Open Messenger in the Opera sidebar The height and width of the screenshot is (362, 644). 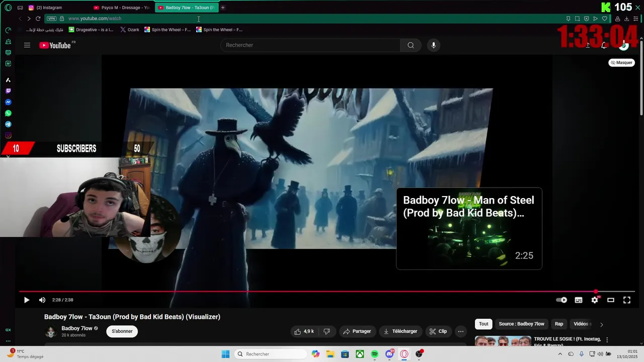(x=8, y=102)
